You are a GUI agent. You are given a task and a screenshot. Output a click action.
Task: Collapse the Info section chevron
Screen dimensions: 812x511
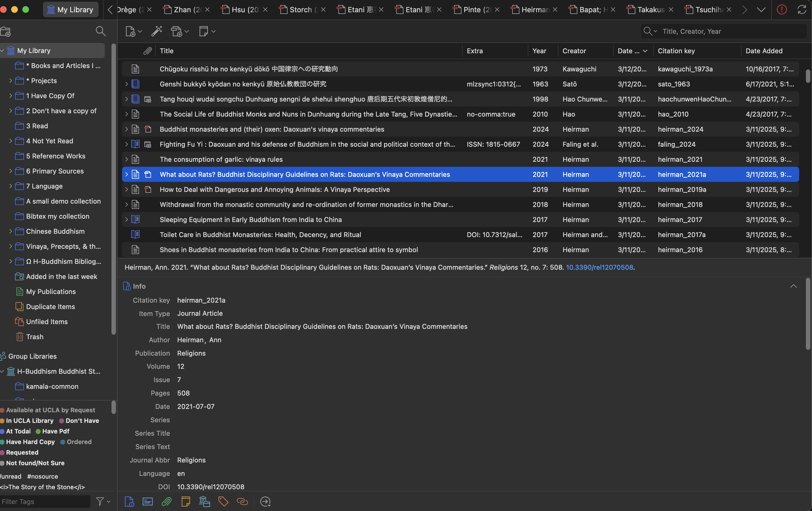(x=793, y=286)
